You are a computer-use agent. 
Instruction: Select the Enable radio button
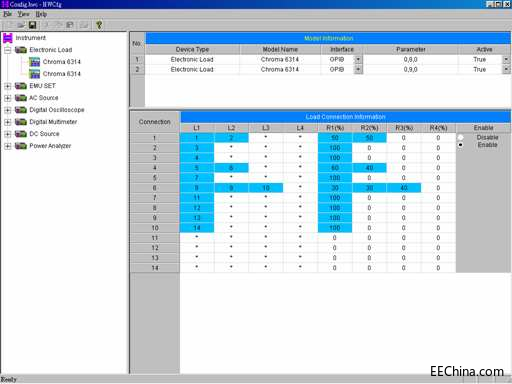tap(460, 145)
